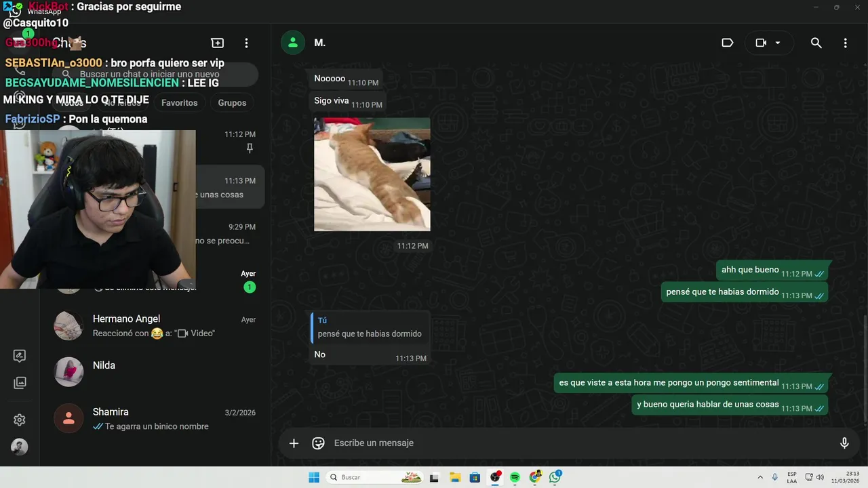This screenshot has height=488, width=868.
Task: Select the sent 'pensé que te habias dormido' message
Action: point(745,292)
